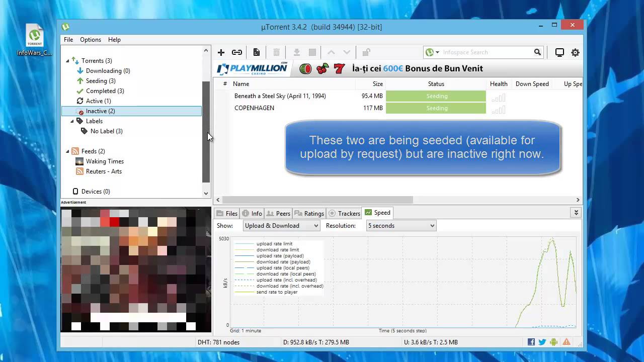Switch to the Peers tab
This screenshot has height=362, width=644.
(278, 213)
